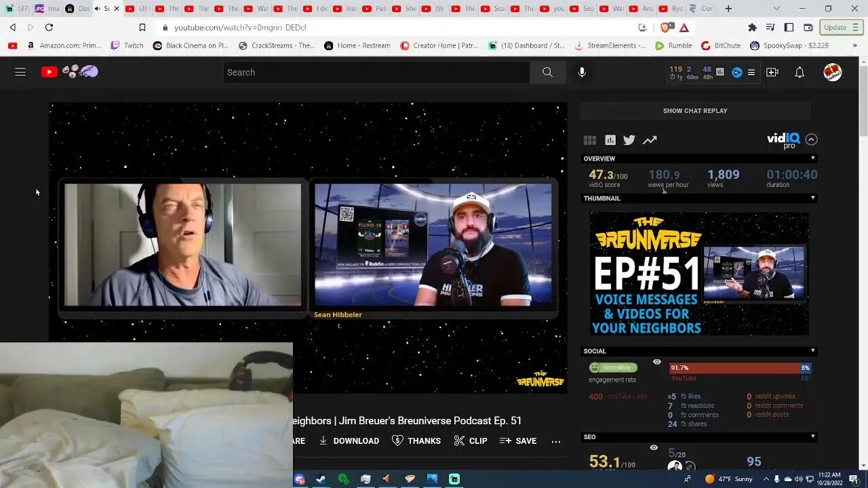
Task: Click the DOWNLOAD button under video
Action: pos(349,441)
